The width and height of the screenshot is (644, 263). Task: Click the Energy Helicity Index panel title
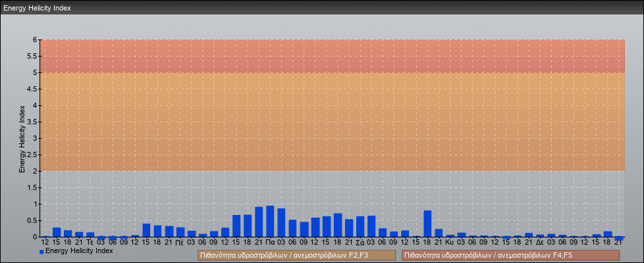click(37, 8)
